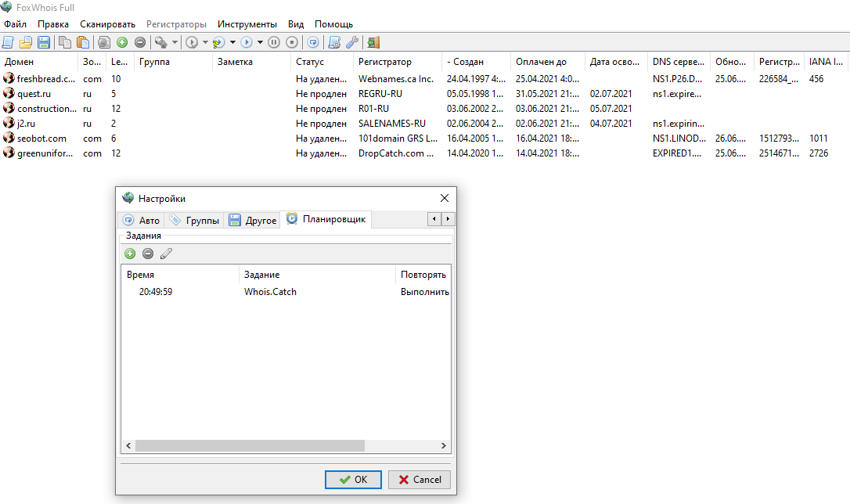Click the gray snapshot icon left of green plus

tap(104, 42)
